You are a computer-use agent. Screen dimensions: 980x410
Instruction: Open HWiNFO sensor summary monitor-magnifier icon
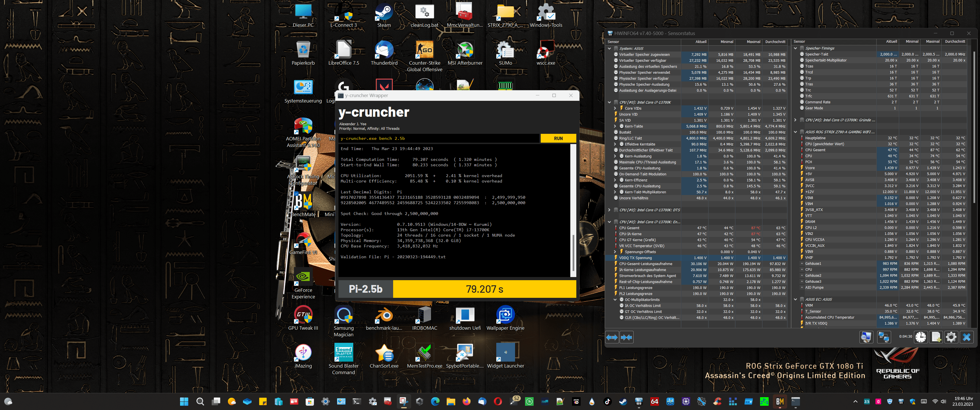[x=866, y=337]
